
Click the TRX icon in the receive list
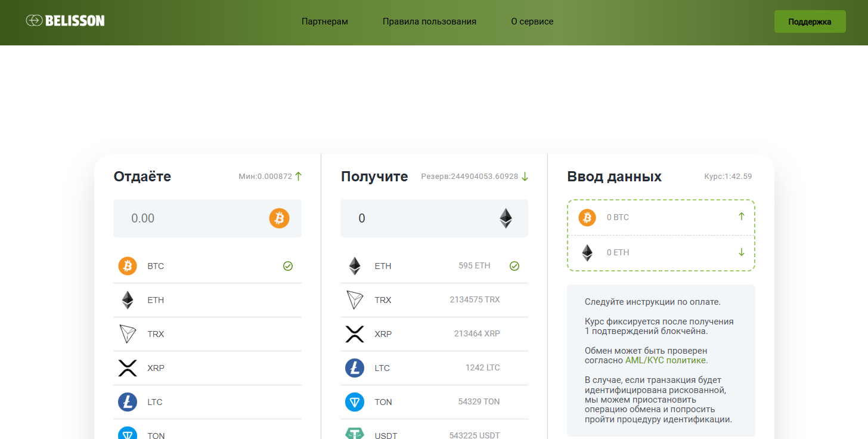point(355,300)
